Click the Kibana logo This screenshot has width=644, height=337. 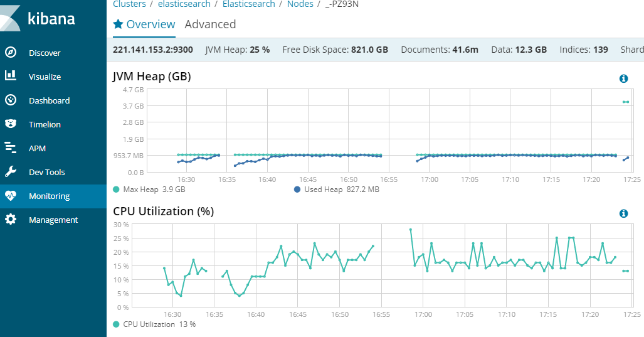point(38,18)
